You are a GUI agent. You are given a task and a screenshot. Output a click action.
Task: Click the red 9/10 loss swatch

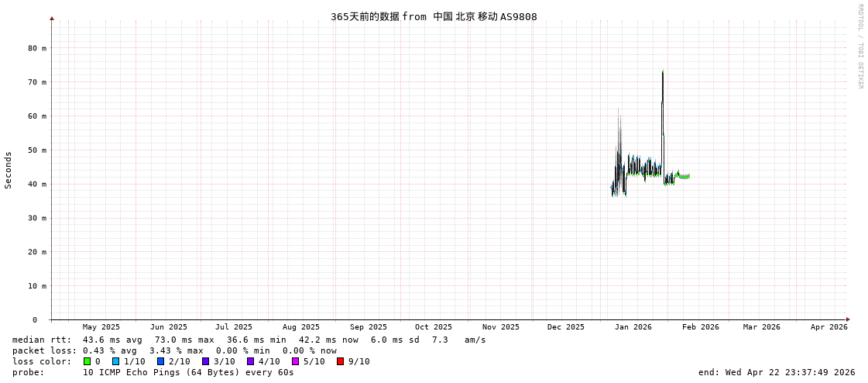(x=340, y=361)
